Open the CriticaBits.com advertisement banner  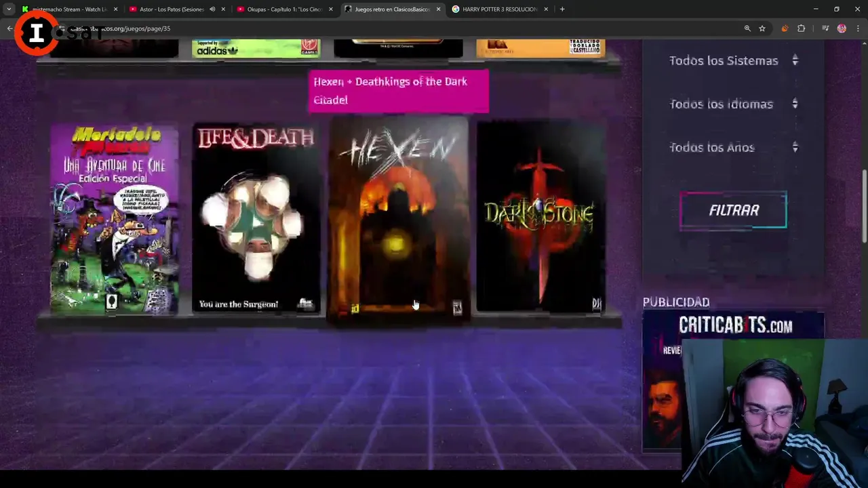point(733,381)
